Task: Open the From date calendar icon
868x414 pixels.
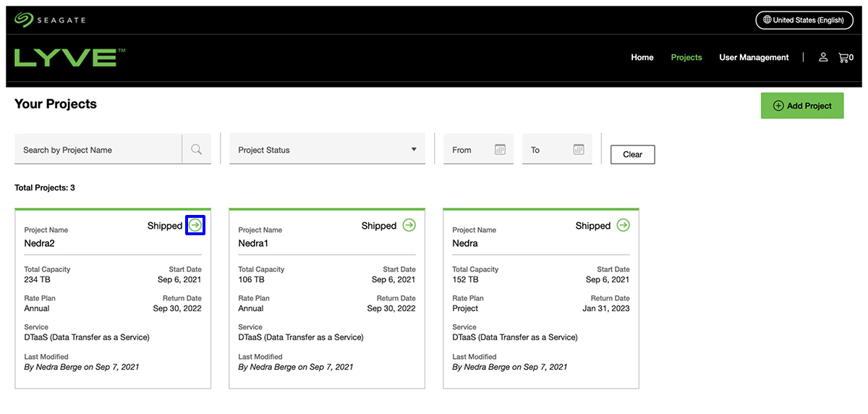Action: [x=500, y=149]
